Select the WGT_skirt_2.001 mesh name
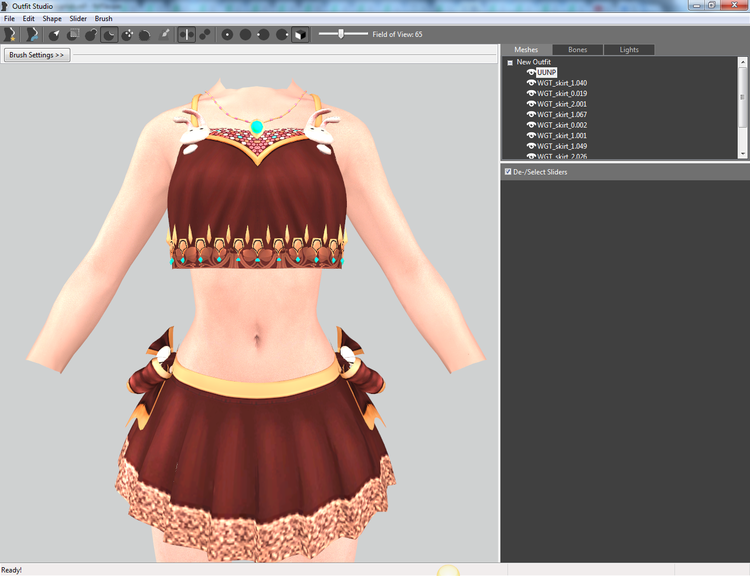Viewport: 750px width, 576px height. (x=562, y=104)
